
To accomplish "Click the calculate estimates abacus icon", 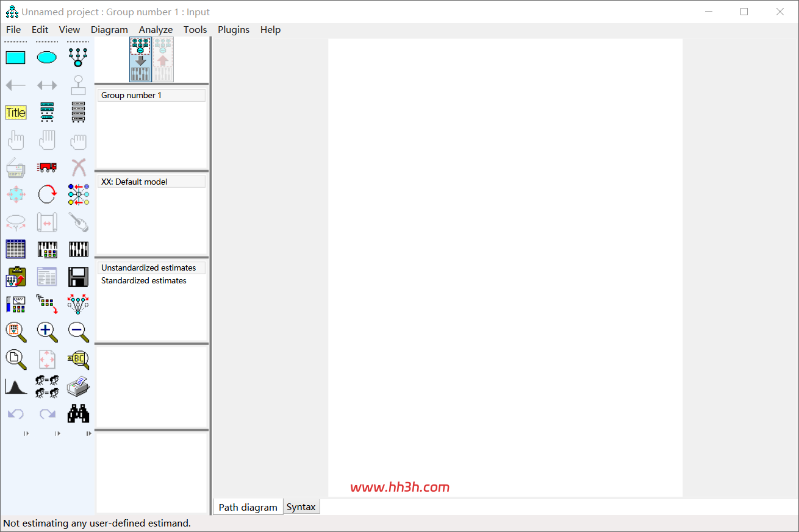I will 78,249.
